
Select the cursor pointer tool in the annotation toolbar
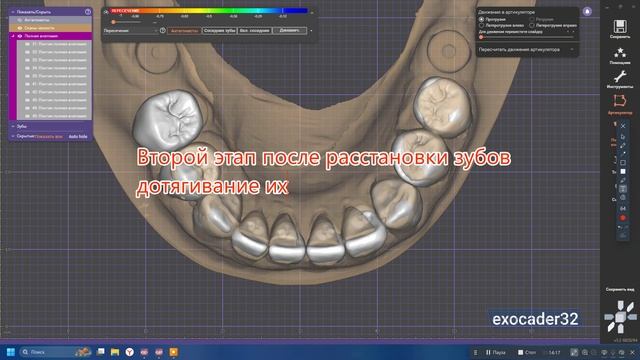tap(623, 136)
